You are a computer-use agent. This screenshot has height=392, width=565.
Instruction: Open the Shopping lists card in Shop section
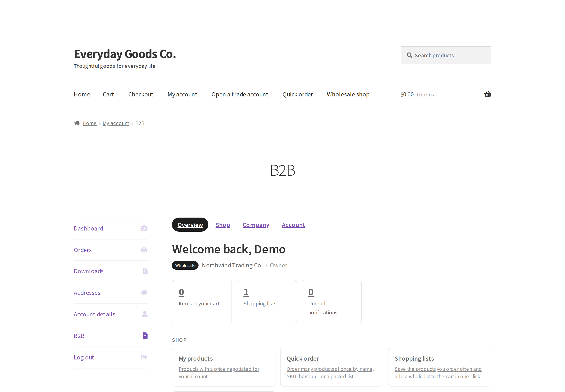[x=440, y=367]
